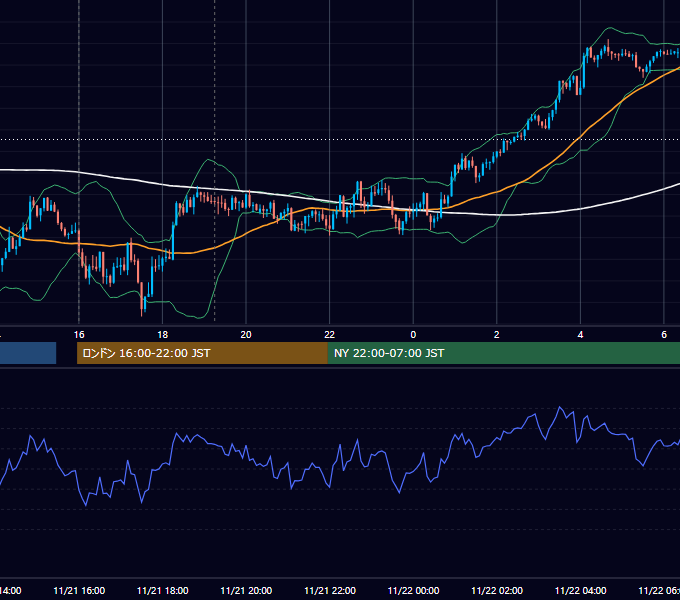680x600 pixels.
Task: Click the "11/22 00:00" bottom axis label
Action: coord(413,590)
